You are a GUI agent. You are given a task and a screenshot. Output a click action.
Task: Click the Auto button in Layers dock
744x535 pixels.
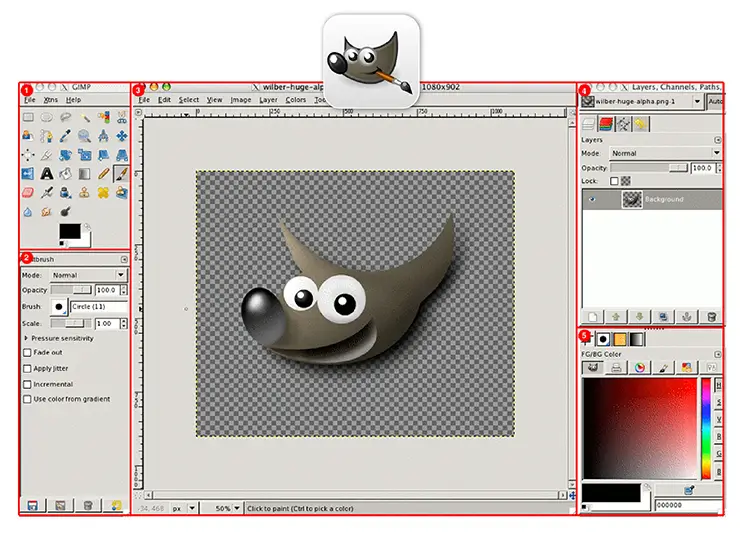pos(714,102)
